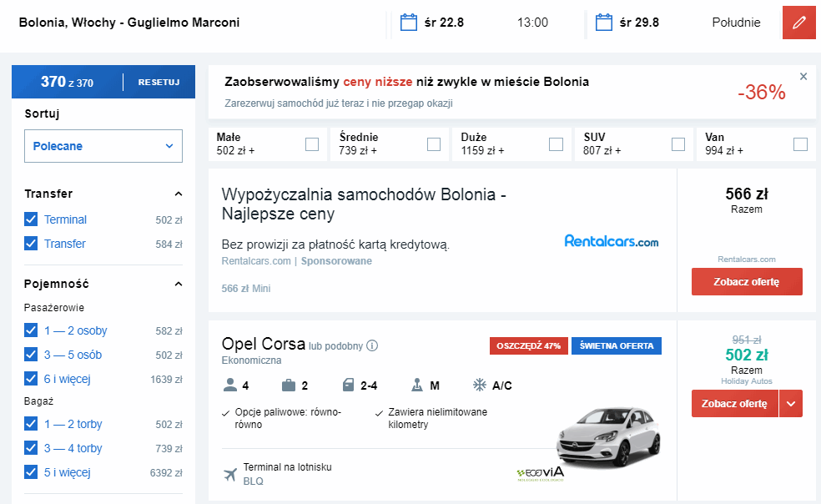Uncheck the 1 — 2 torby checkbox
Screen dimensions: 821x504
(x=31, y=423)
